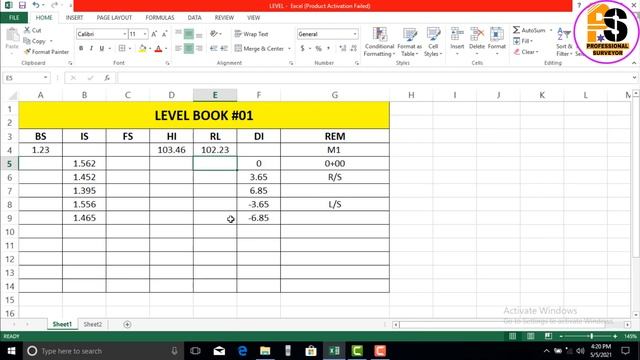This screenshot has height=360, width=640.
Task: Apply comma style number format
Action: coord(329,48)
